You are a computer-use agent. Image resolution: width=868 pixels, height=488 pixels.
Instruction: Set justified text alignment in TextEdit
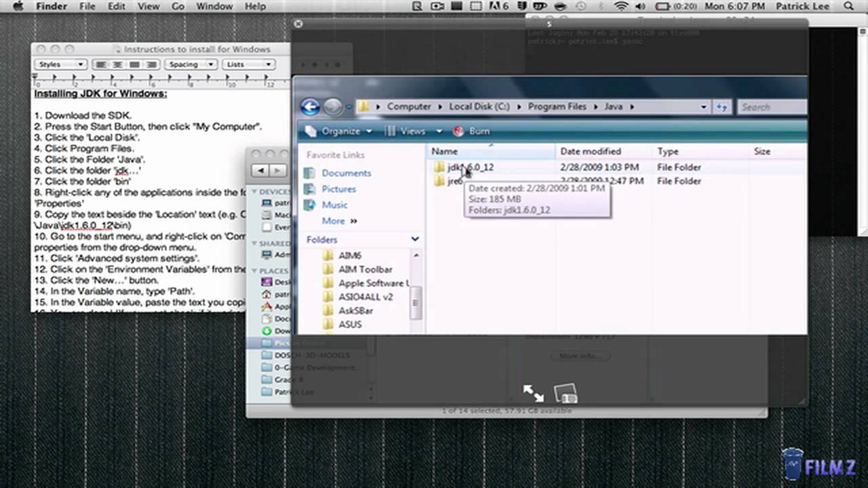click(x=134, y=64)
